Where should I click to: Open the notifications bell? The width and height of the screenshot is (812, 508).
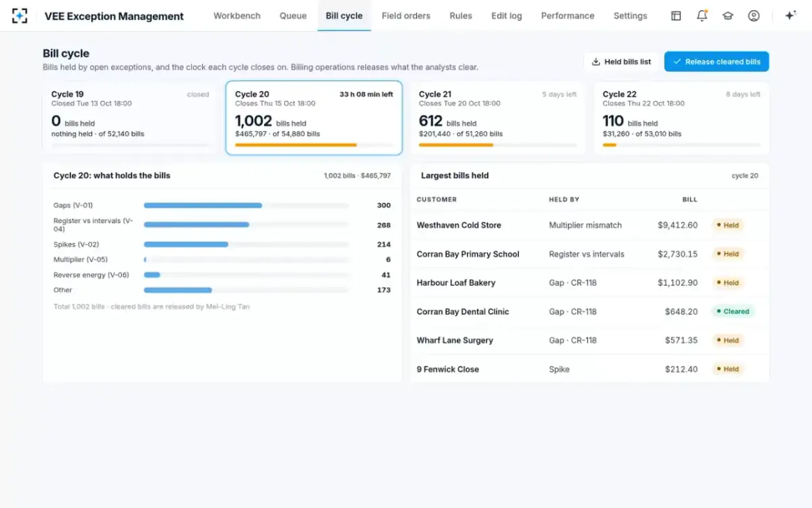pyautogui.click(x=702, y=16)
